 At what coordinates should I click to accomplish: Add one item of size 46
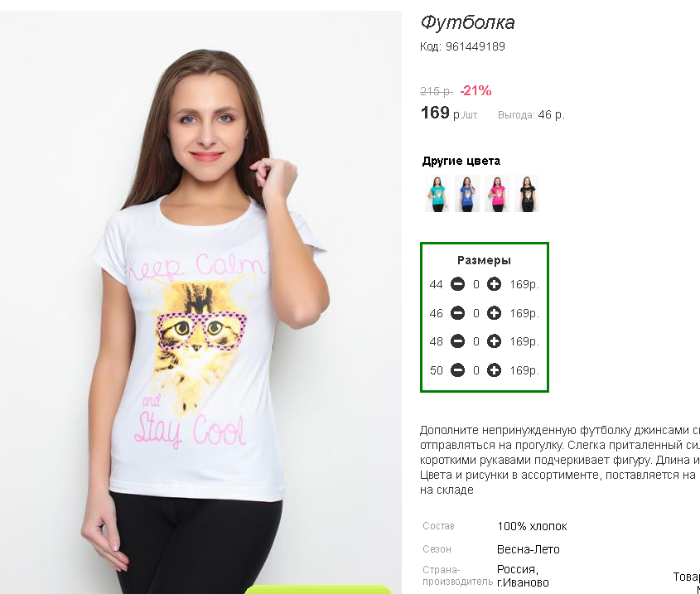pos(494,313)
